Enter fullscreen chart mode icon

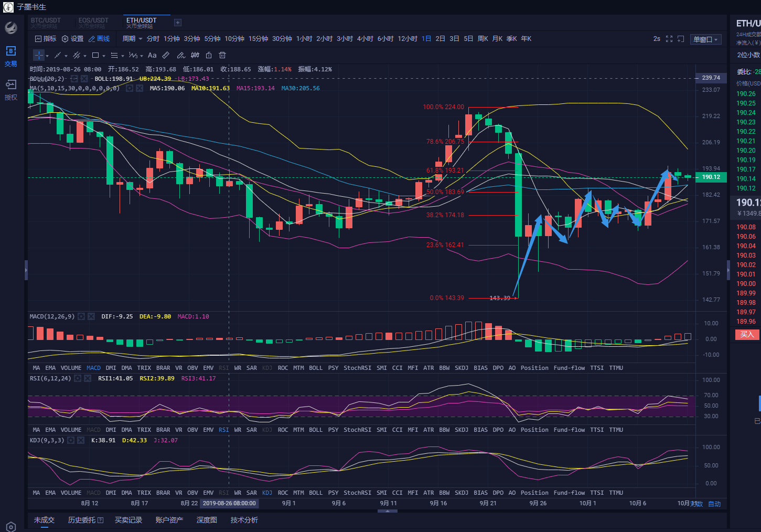[x=669, y=39]
